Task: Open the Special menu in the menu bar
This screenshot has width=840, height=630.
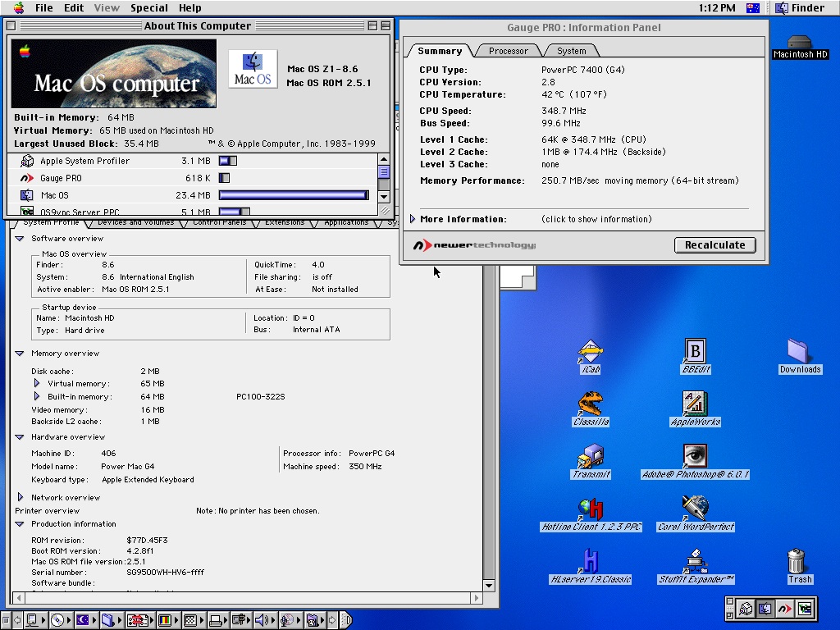Action: (x=148, y=8)
